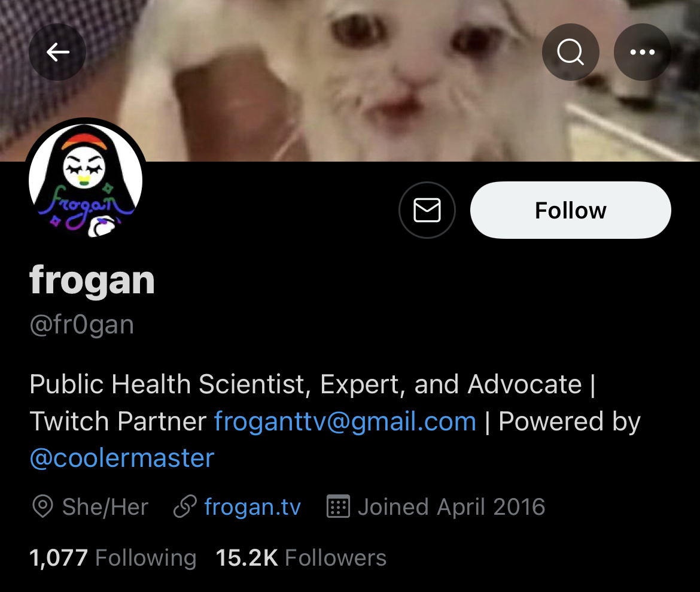
Task: Open the three-dot more options menu
Action: 643,52
